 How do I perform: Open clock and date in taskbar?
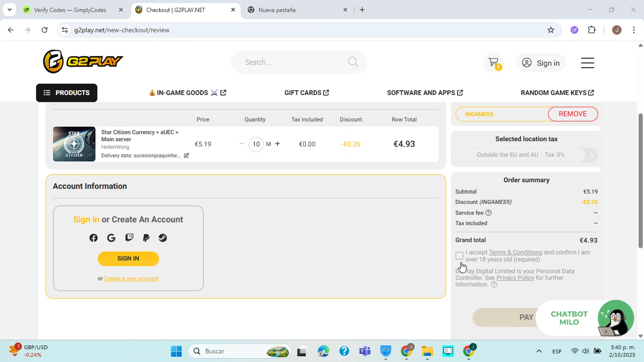pos(623,351)
